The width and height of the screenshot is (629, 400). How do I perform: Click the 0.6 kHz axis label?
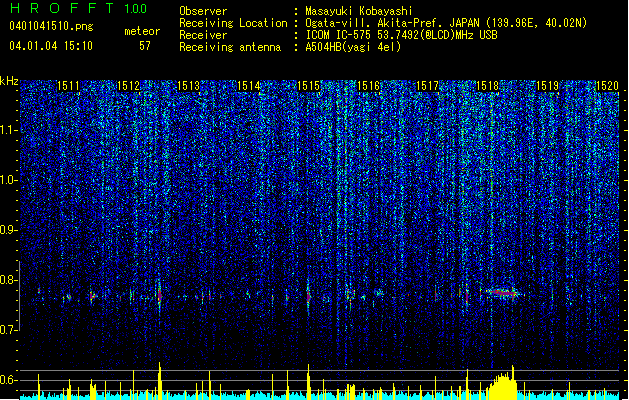[8, 380]
